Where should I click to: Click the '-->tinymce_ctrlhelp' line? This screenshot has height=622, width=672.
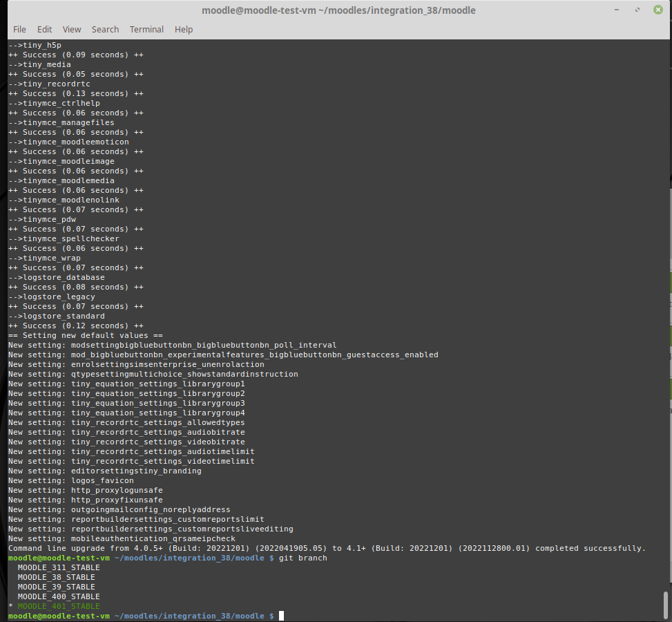point(54,104)
